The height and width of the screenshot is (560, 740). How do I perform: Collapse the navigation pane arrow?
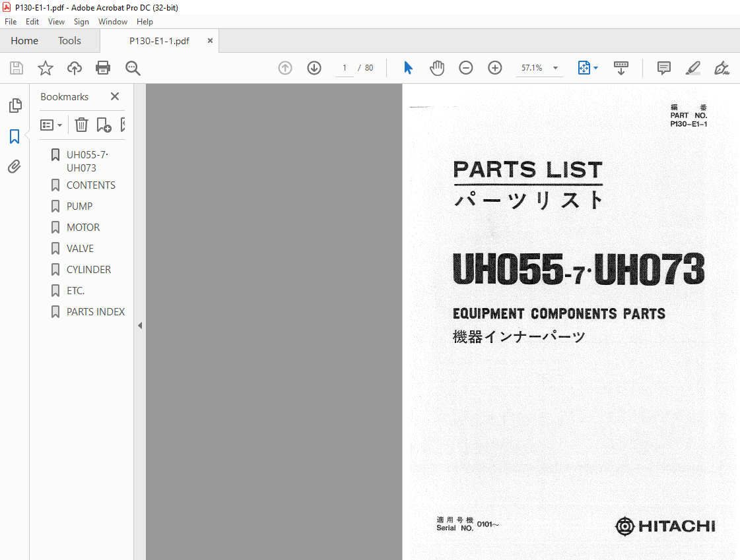point(140,325)
